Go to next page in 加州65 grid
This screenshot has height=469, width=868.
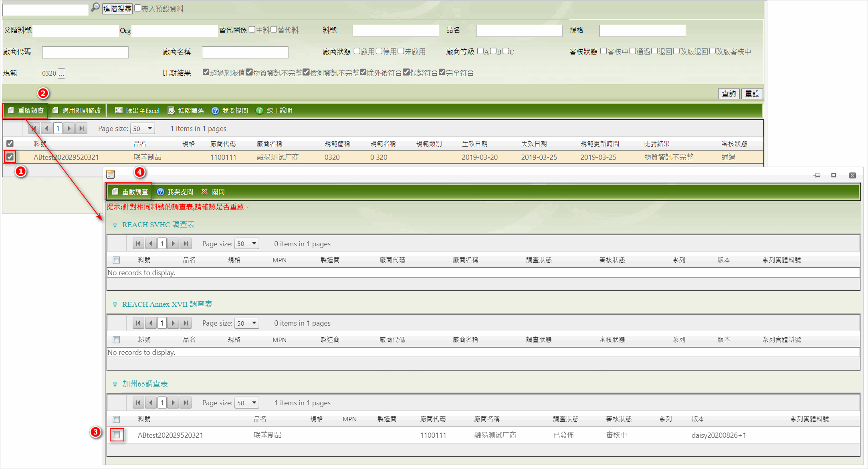click(173, 403)
